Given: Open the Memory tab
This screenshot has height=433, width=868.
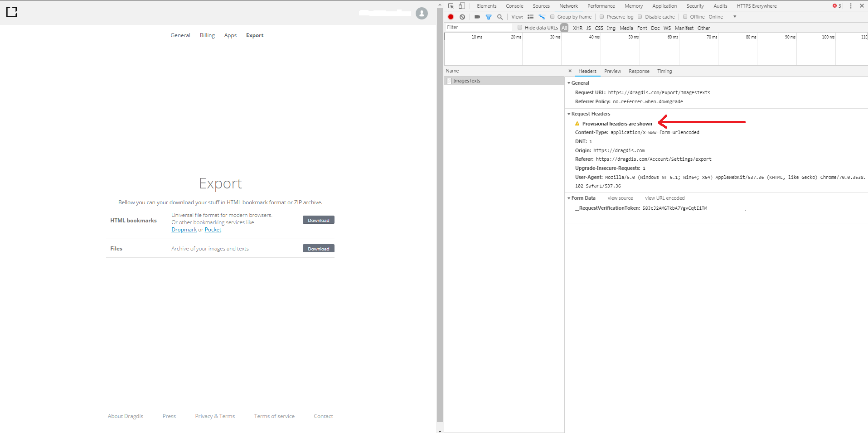Looking at the screenshot, I should point(634,6).
